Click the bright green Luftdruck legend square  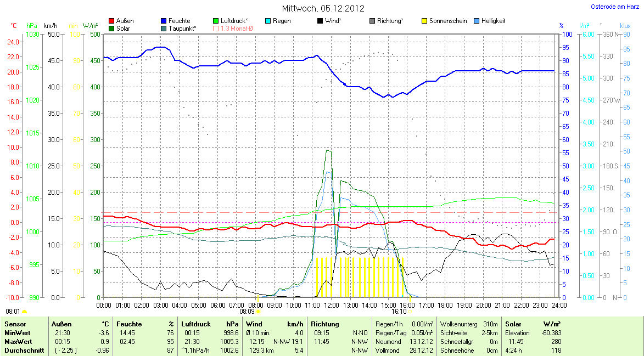pyautogui.click(x=216, y=21)
